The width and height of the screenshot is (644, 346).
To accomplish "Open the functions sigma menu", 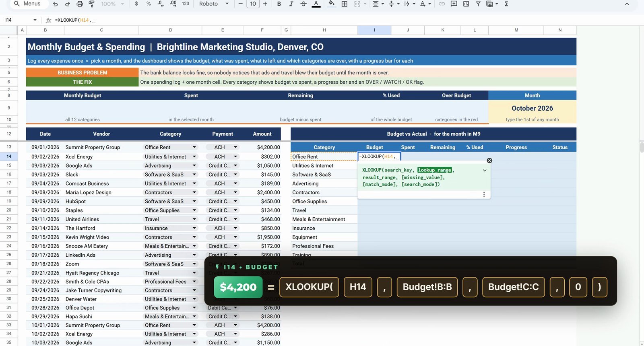I will (x=506, y=4).
